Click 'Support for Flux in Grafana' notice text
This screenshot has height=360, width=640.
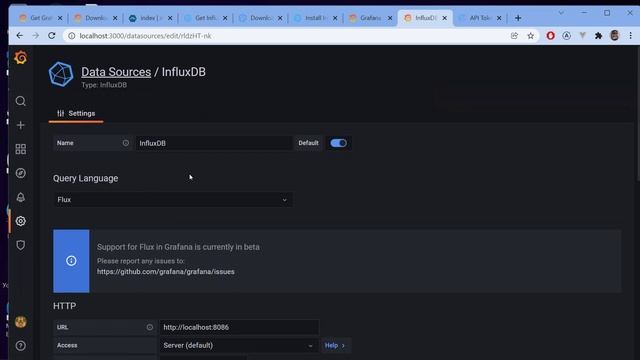tap(178, 247)
